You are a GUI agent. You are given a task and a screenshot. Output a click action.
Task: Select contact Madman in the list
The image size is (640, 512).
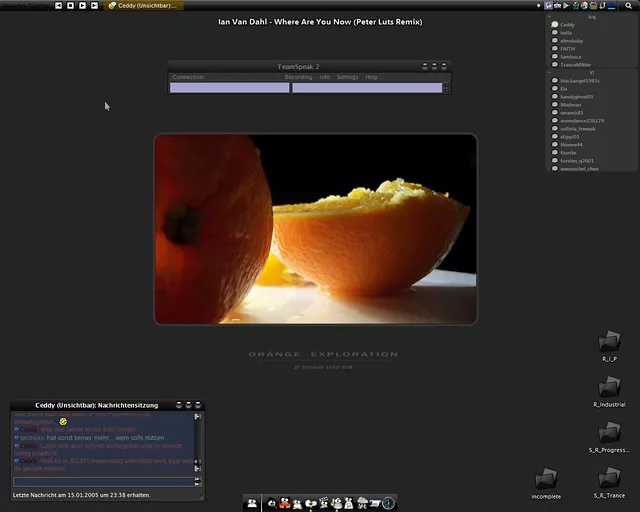pyautogui.click(x=570, y=105)
